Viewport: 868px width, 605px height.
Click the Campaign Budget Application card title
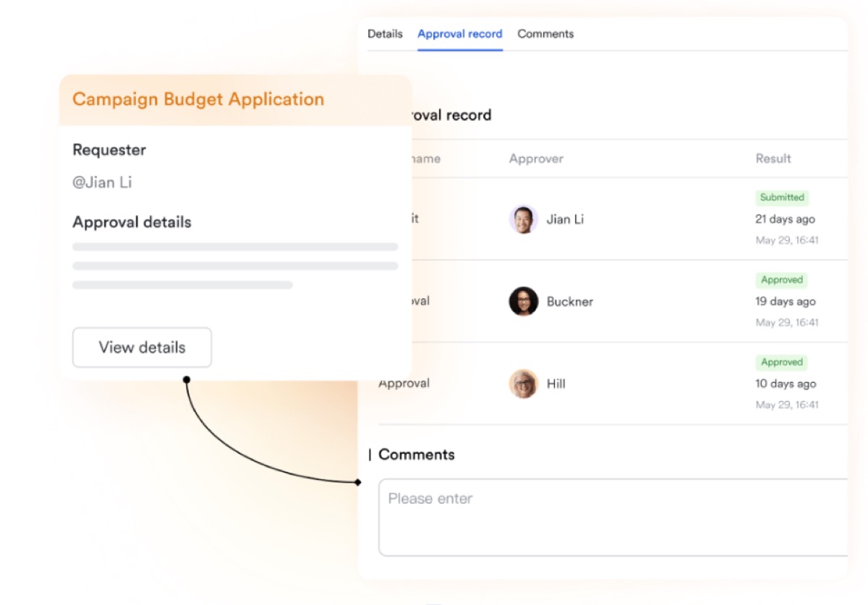point(198,100)
